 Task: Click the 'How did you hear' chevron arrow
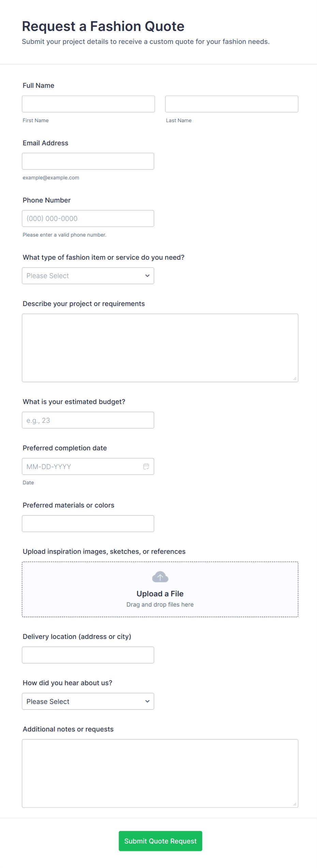click(147, 701)
